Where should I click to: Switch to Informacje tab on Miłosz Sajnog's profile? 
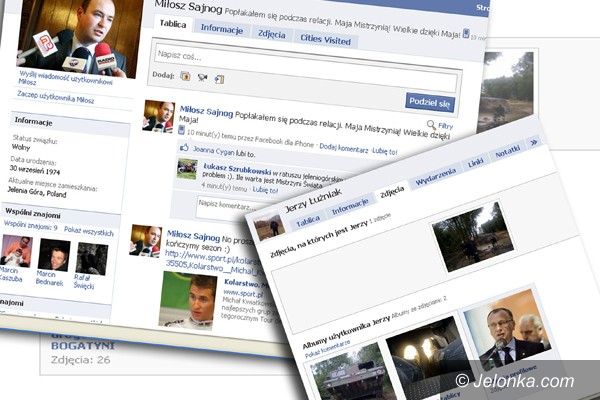pyautogui.click(x=222, y=28)
